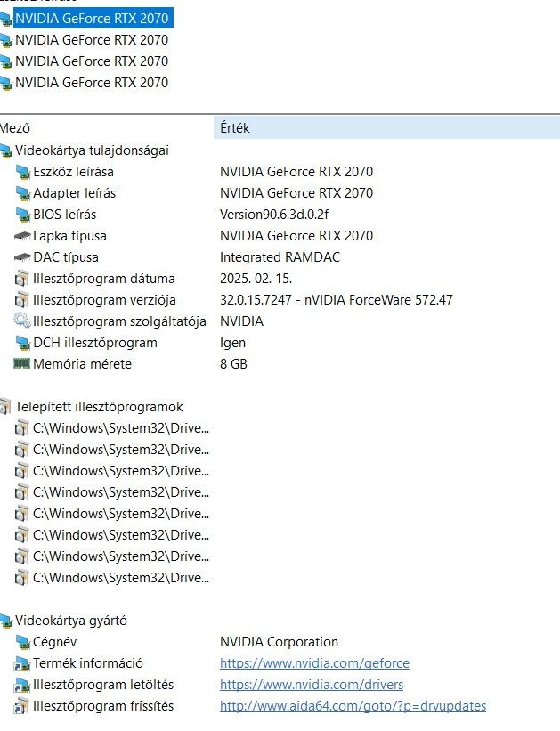Select the value NVIDIA Corporation
This screenshot has width=560, height=731.
tap(279, 642)
